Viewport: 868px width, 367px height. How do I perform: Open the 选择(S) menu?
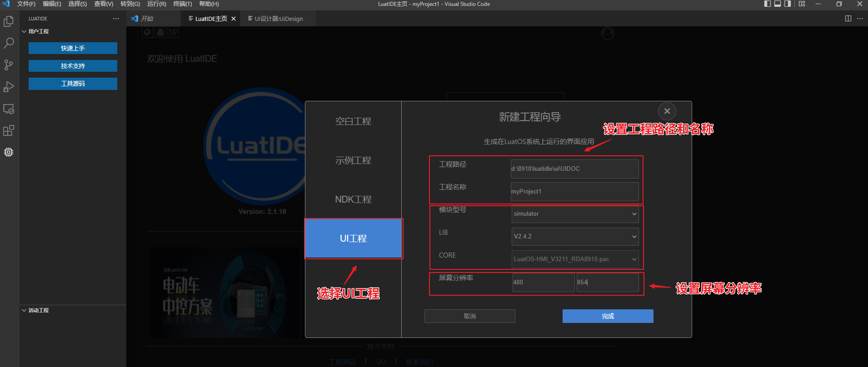tap(78, 4)
